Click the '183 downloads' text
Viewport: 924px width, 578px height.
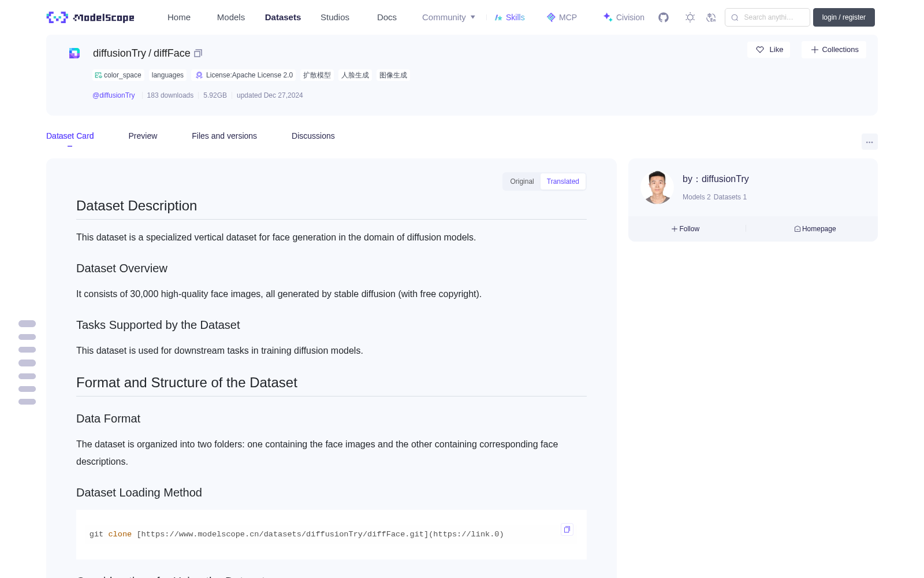(170, 95)
